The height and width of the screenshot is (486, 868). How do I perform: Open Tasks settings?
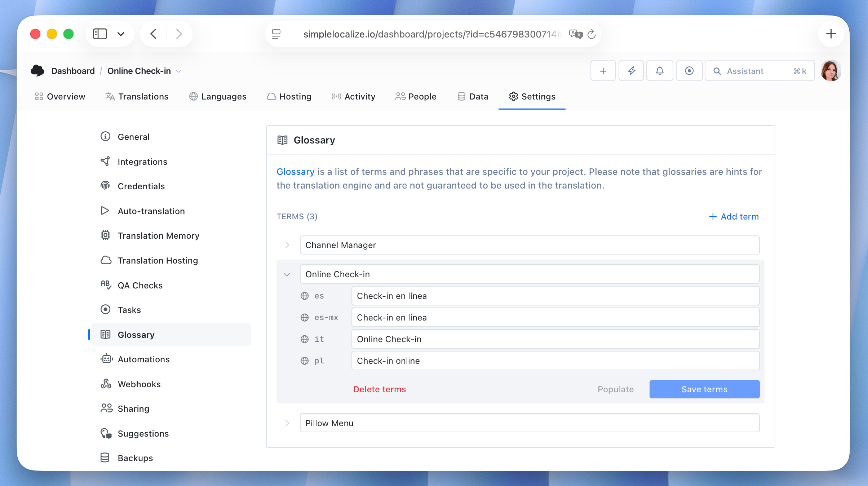point(171,310)
